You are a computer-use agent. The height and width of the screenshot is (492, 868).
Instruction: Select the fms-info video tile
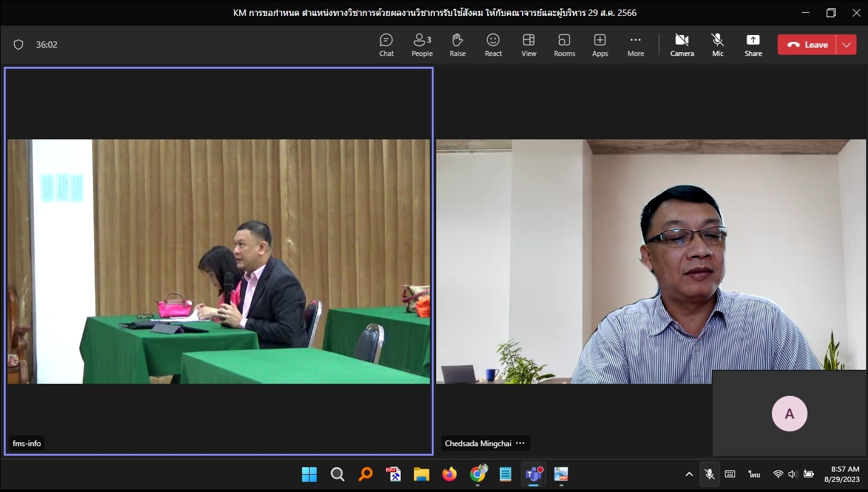click(x=218, y=261)
